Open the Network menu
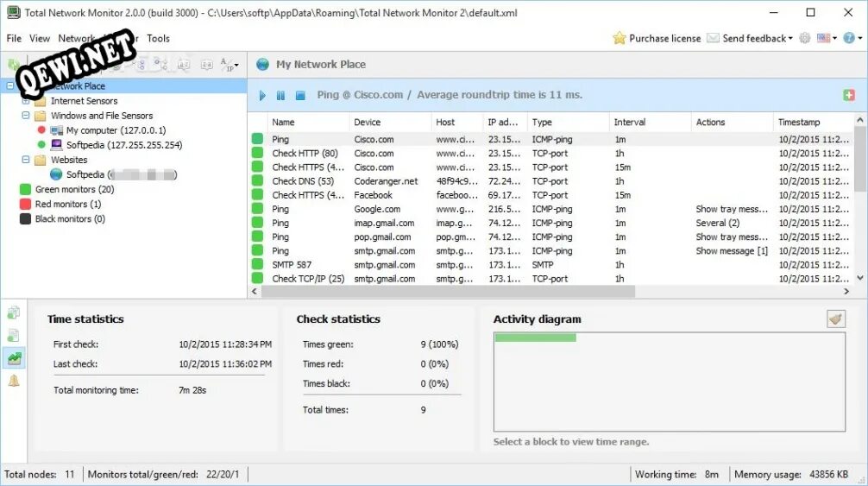Viewport: 868px width, 486px height. [x=77, y=38]
